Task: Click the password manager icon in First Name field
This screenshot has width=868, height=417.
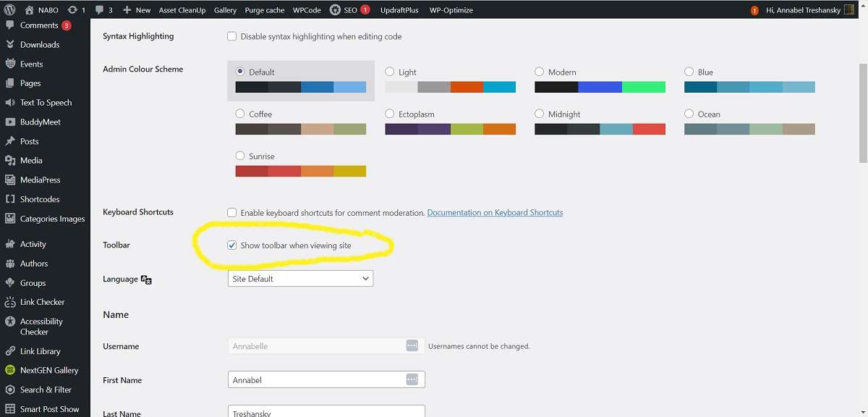Action: tap(412, 379)
